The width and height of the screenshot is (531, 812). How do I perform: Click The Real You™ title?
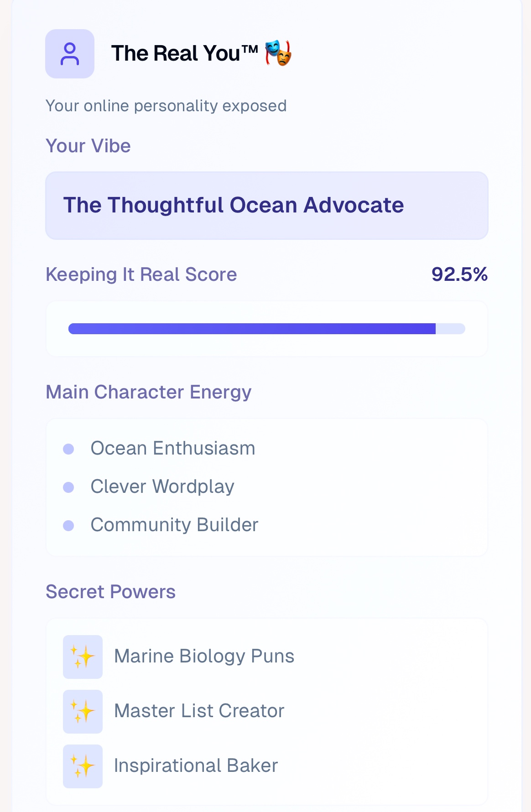coord(184,53)
